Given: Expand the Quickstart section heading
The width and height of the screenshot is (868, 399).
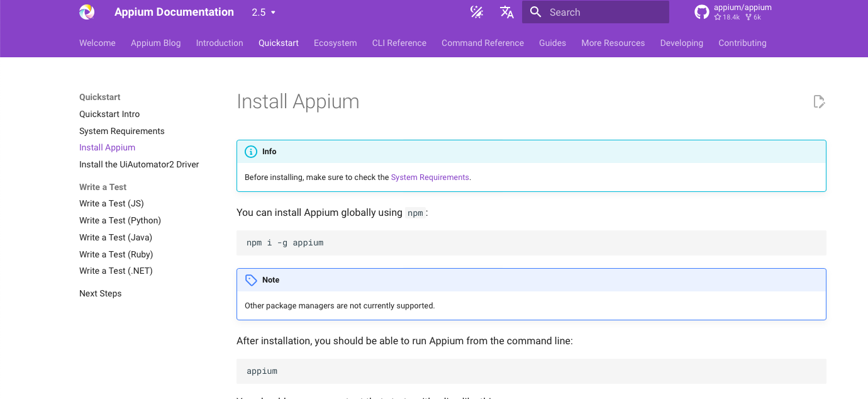Looking at the screenshot, I should (x=99, y=97).
